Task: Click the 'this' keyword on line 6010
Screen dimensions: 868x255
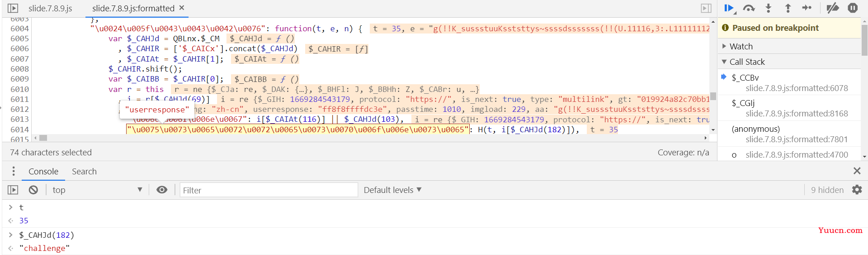Action: tap(155, 89)
